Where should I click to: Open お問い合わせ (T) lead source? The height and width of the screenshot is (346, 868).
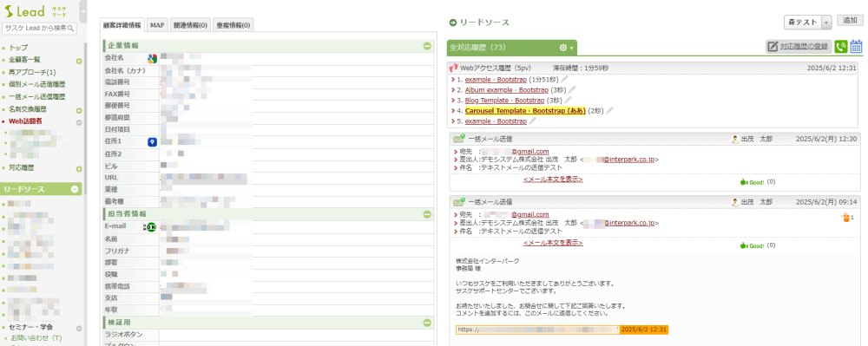click(x=36, y=337)
